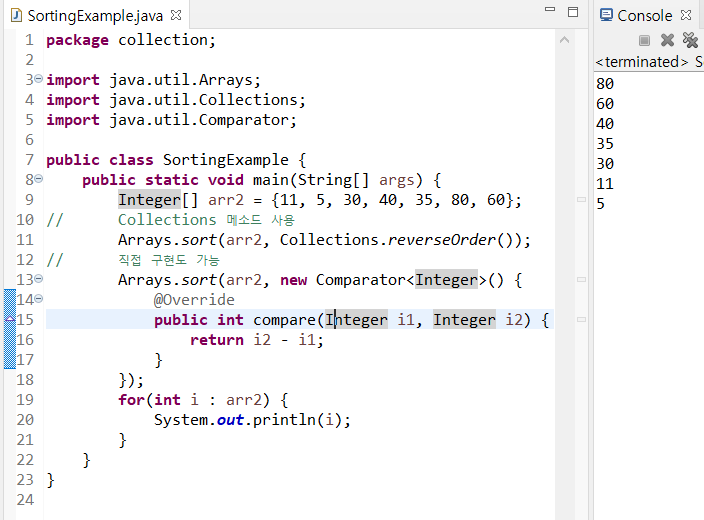Click Remove Launch gray X icon
Image resolution: width=704 pixels, height=520 pixels.
tap(667, 40)
